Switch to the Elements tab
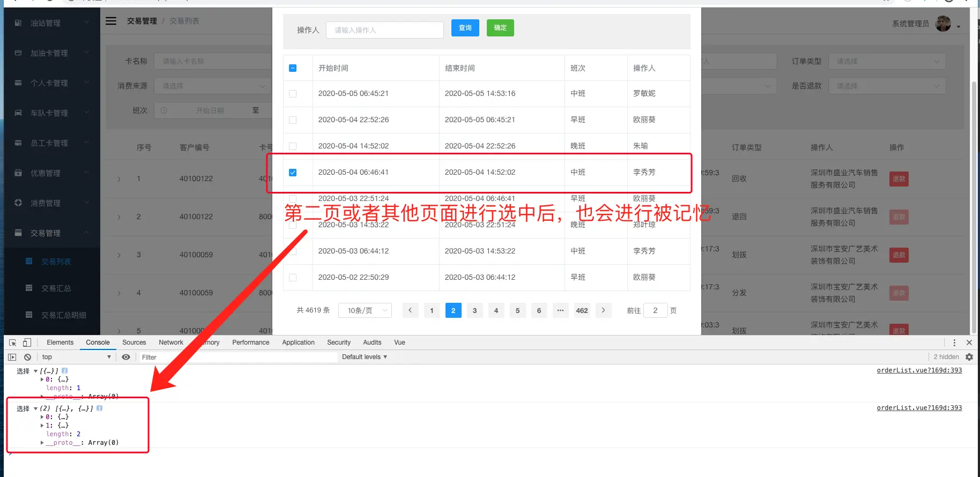This screenshot has width=980, height=477. (x=60, y=342)
